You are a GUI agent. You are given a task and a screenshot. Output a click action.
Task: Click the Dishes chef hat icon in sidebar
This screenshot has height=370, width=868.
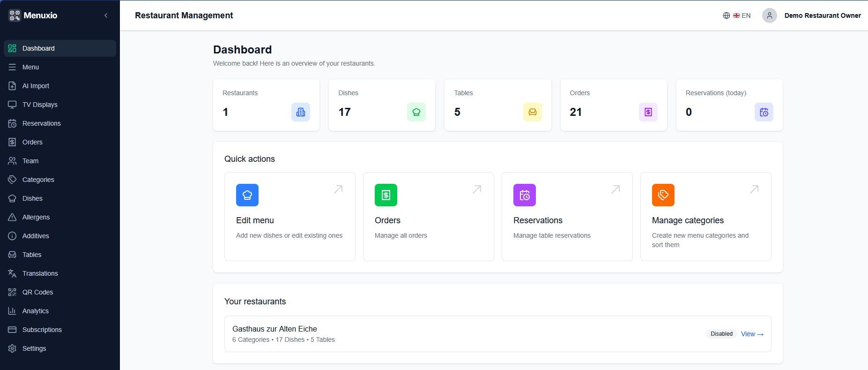click(12, 198)
